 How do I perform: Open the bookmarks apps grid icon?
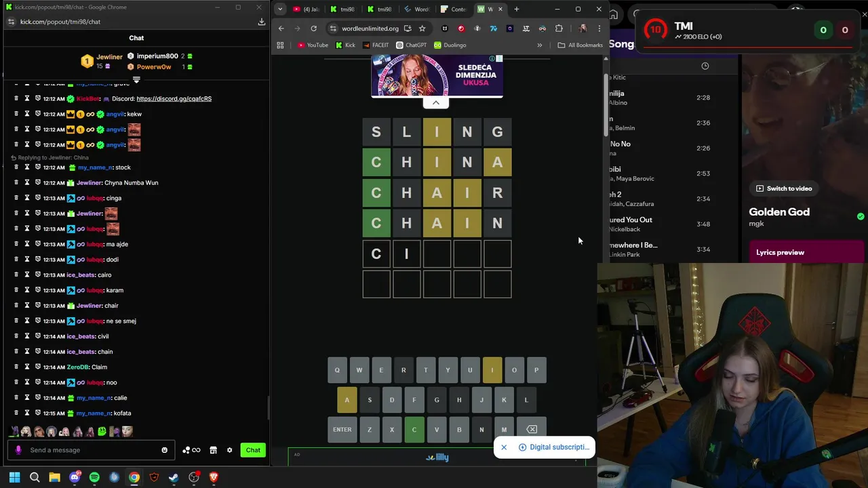click(x=280, y=45)
